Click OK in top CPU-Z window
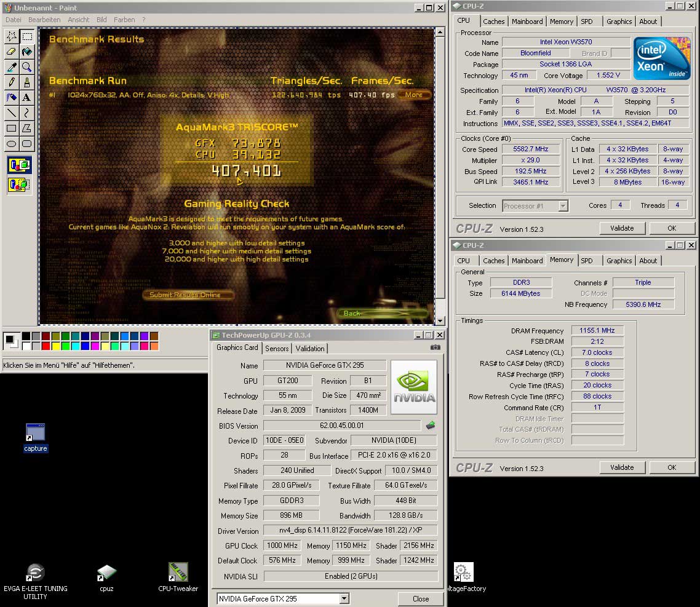 click(x=672, y=228)
